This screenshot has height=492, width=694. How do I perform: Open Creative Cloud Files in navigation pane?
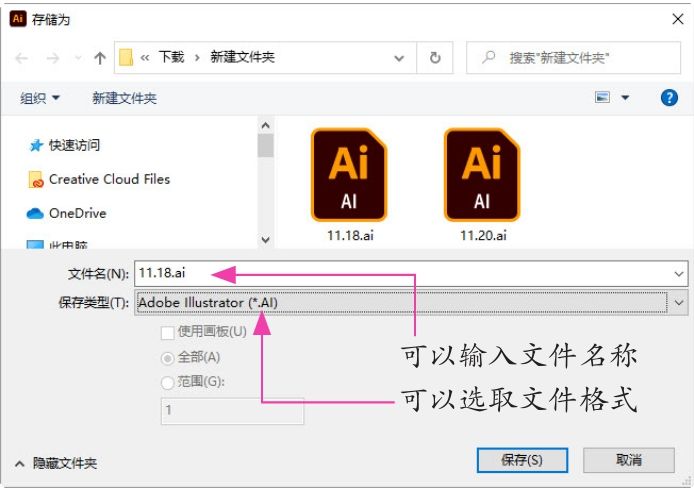pyautogui.click(x=109, y=179)
